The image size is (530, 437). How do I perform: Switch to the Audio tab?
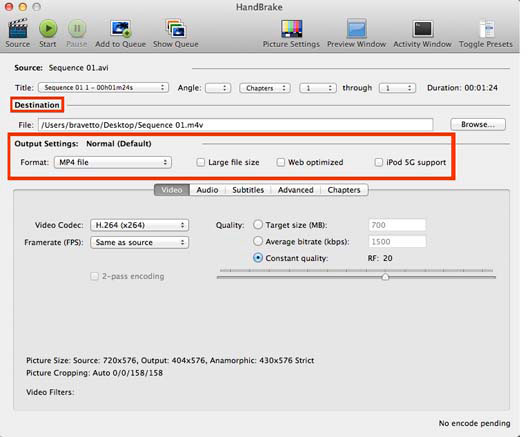207,190
